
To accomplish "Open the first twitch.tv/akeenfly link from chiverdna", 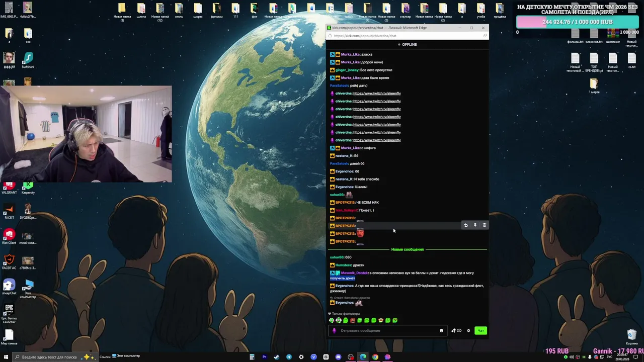I will click(x=377, y=94).
